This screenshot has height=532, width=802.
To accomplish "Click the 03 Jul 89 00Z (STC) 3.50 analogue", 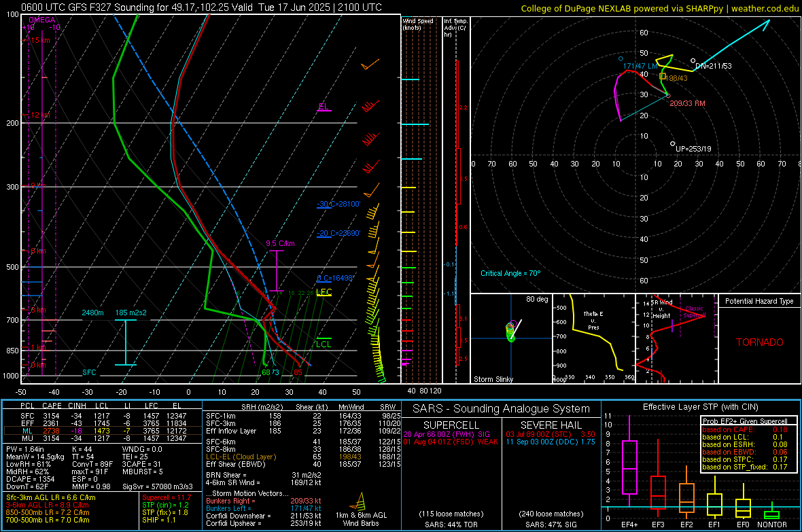I will 551,434.
